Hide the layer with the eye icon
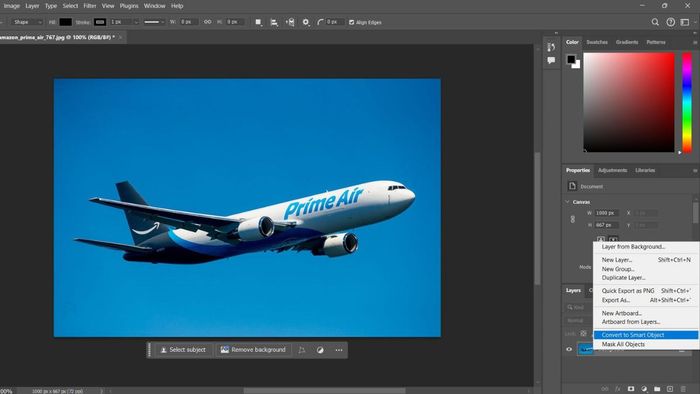 point(569,349)
